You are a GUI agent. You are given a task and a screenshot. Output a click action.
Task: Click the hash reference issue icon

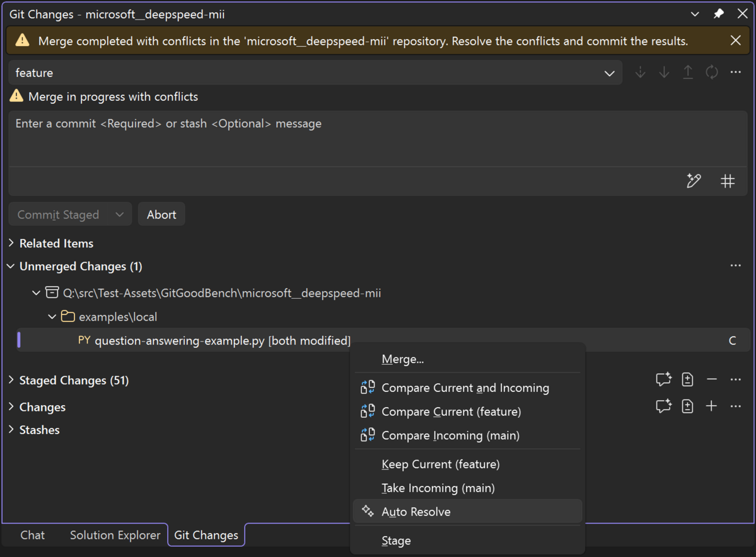(728, 181)
